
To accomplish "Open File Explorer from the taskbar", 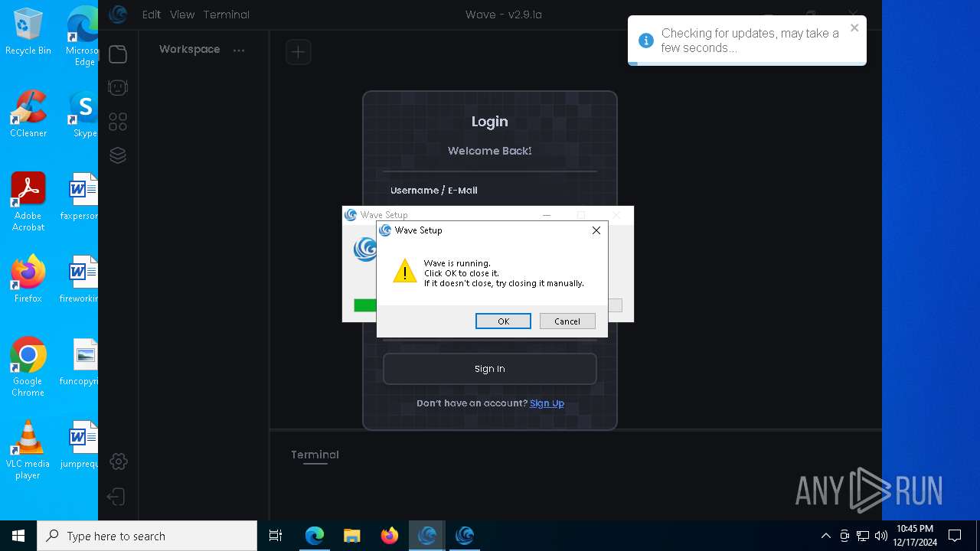I will (351, 536).
